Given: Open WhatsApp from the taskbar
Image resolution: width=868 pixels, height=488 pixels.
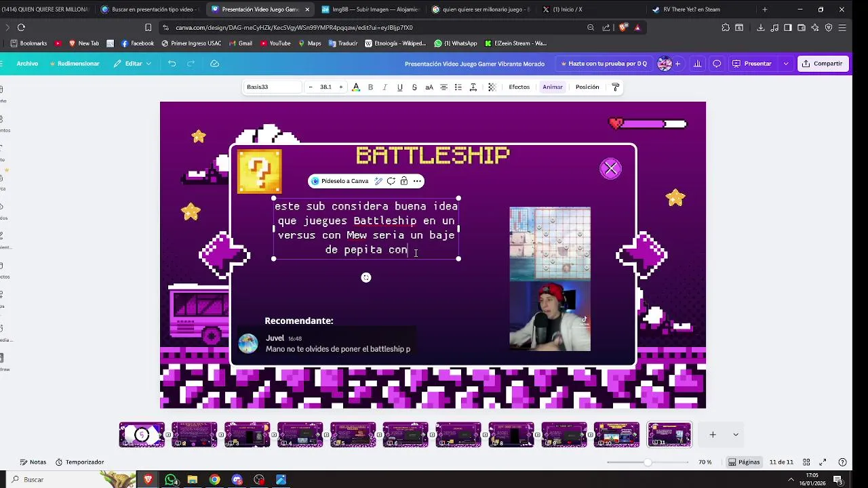Looking at the screenshot, I should point(171,480).
